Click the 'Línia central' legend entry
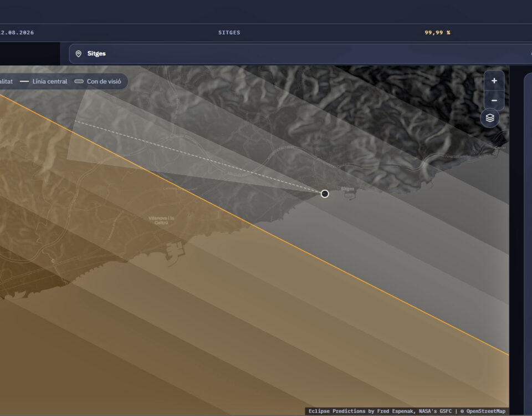The width and height of the screenshot is (532, 416). [x=43, y=82]
